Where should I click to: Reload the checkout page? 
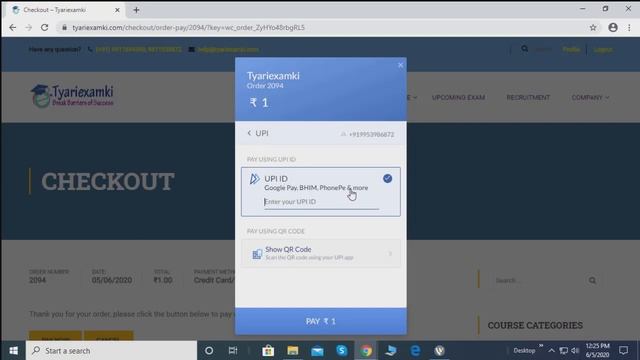point(44,27)
